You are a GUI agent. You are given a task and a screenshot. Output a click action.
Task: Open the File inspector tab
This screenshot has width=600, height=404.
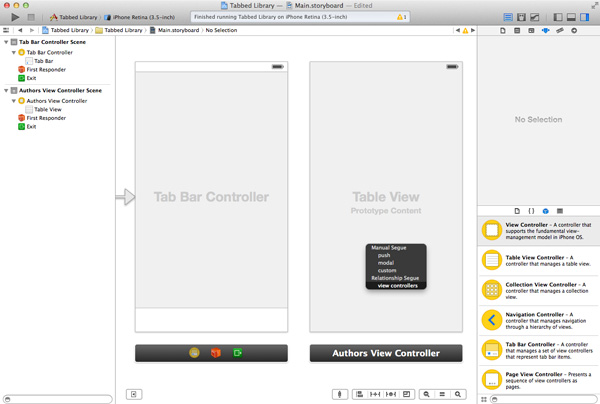pos(503,31)
